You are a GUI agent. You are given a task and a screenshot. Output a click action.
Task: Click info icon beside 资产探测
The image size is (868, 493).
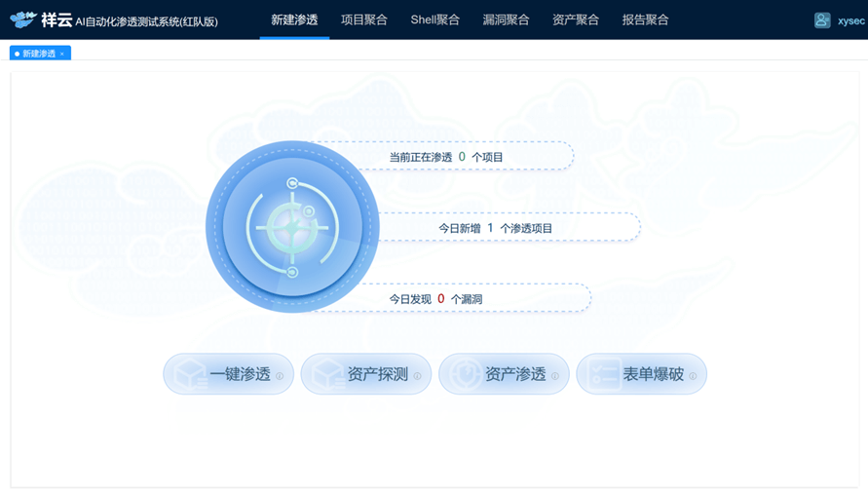click(x=417, y=376)
